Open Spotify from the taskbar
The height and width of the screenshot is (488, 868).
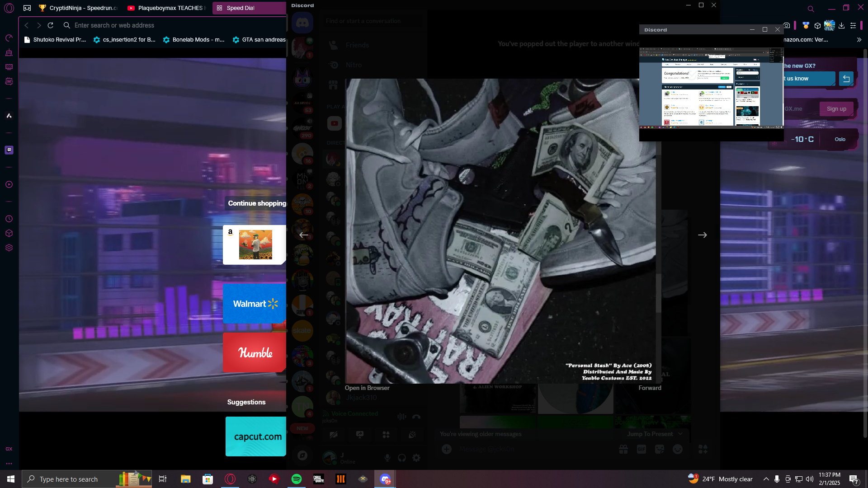click(297, 479)
